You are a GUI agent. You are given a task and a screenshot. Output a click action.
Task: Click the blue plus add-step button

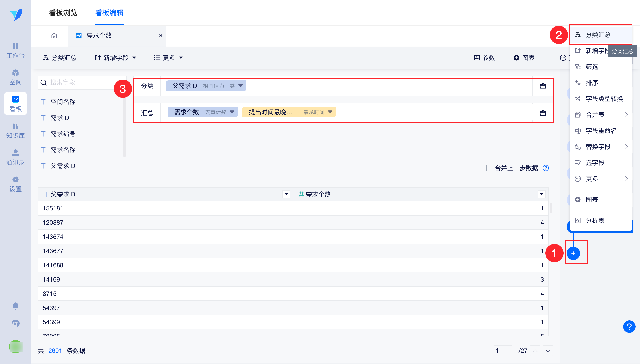point(573,253)
